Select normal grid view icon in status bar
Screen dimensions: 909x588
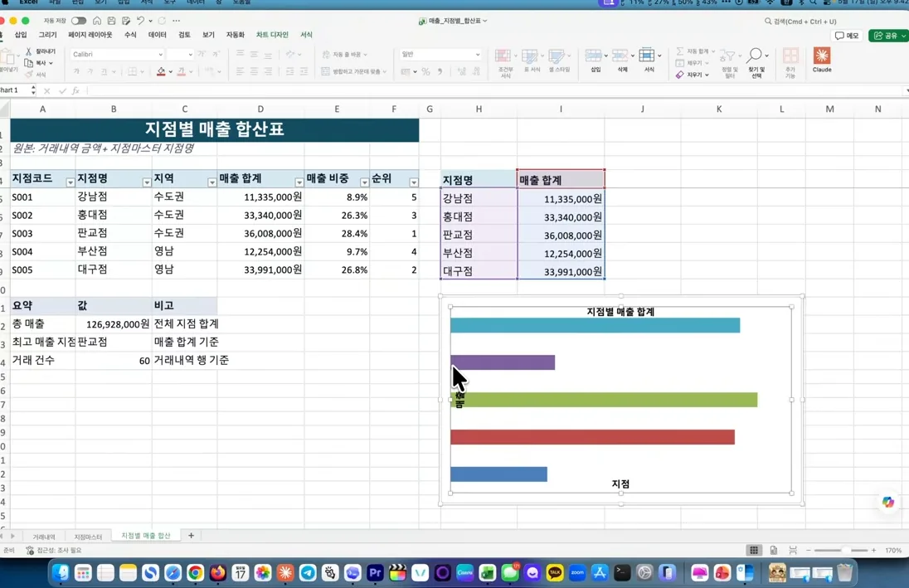point(754,551)
